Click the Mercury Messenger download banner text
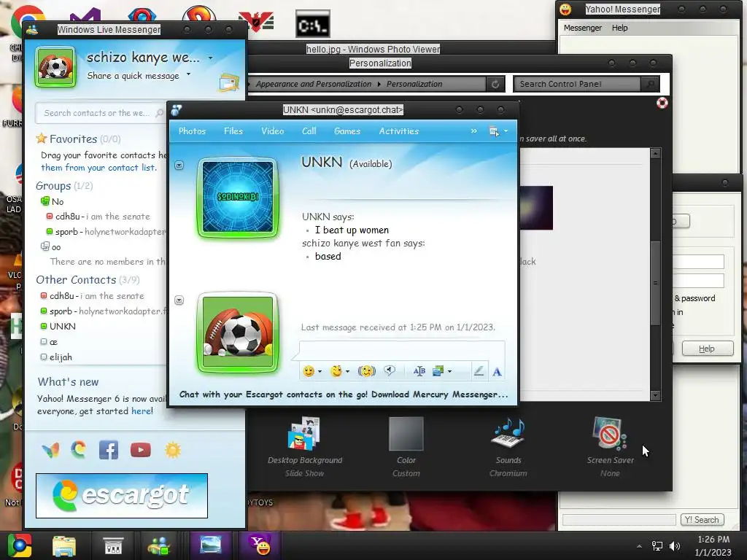 click(x=344, y=394)
